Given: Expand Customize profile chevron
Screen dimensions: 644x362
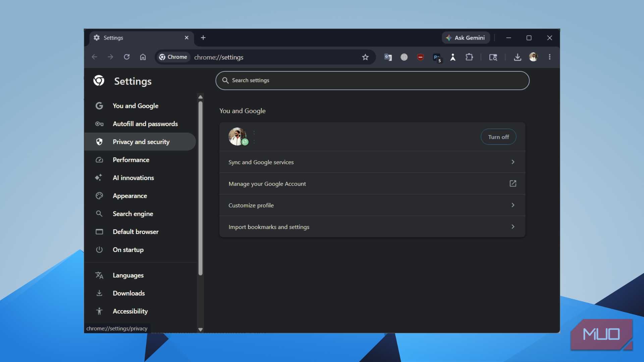Looking at the screenshot, I should [513, 205].
